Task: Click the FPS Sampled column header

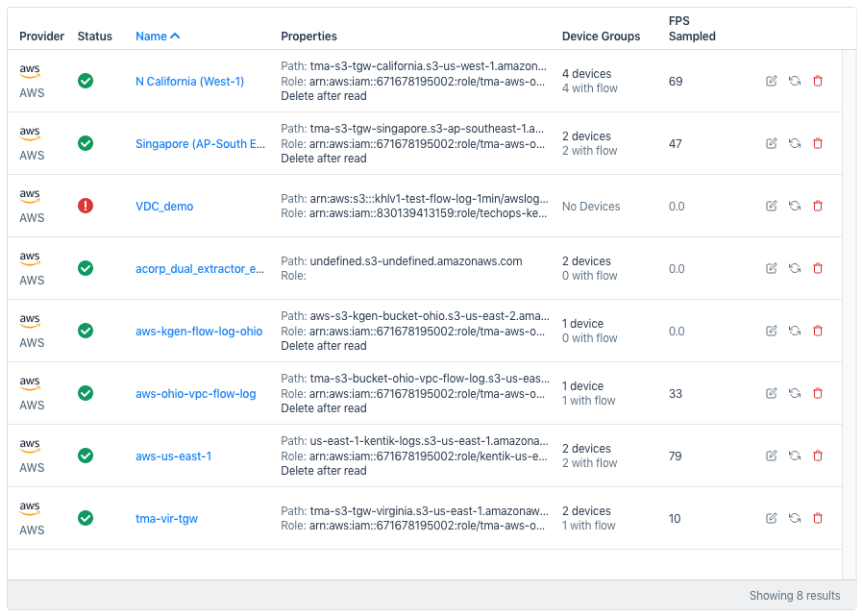Action: point(692,29)
